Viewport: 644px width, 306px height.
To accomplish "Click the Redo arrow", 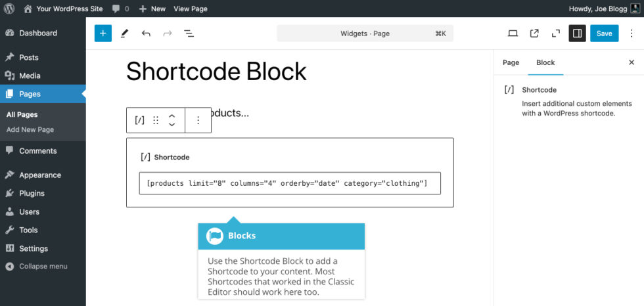I will (167, 33).
